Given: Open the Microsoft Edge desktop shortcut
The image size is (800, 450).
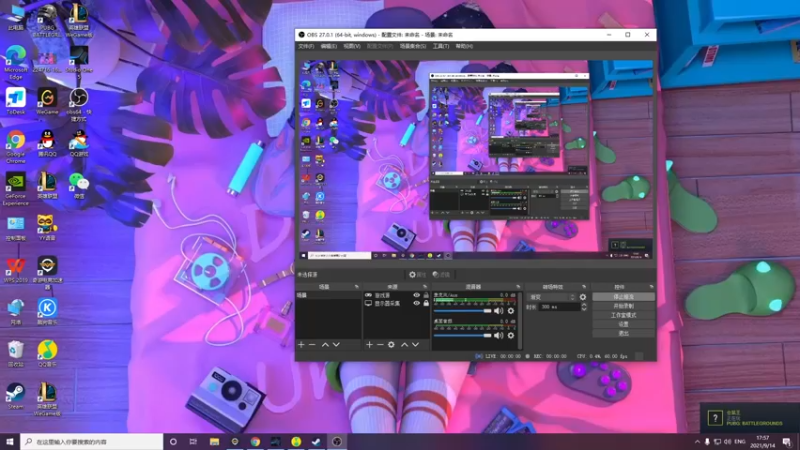Looking at the screenshot, I should click(x=16, y=62).
